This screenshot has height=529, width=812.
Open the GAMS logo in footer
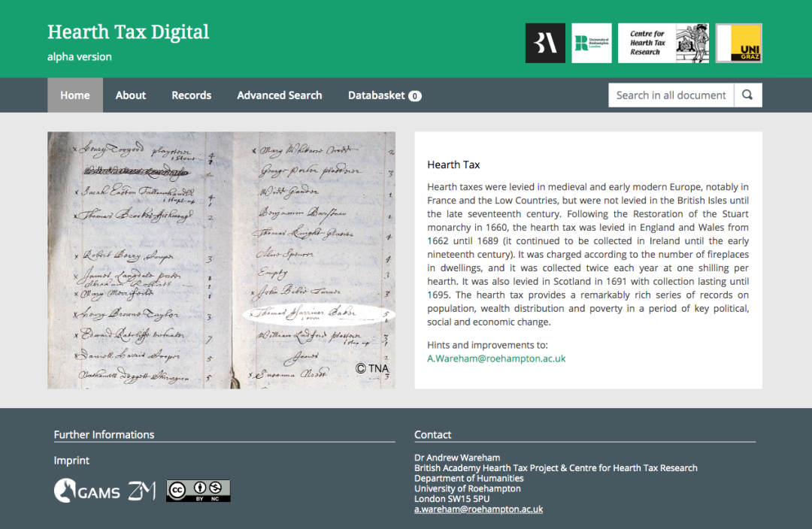coord(87,491)
